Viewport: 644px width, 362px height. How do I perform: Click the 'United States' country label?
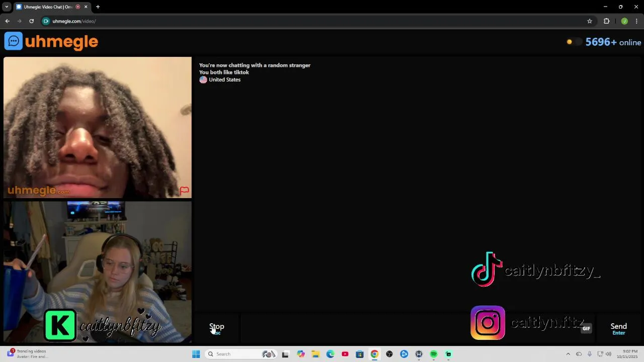coord(224,79)
